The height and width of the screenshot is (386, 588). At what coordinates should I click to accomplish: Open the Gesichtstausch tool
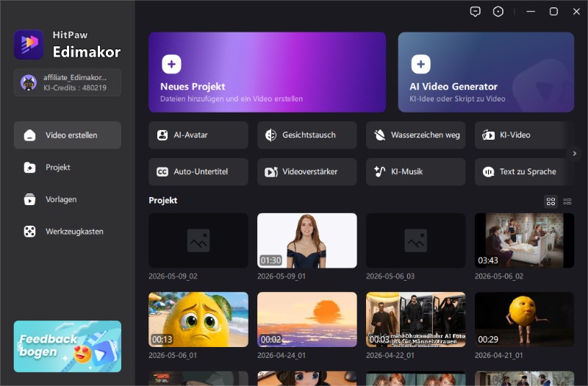click(307, 135)
